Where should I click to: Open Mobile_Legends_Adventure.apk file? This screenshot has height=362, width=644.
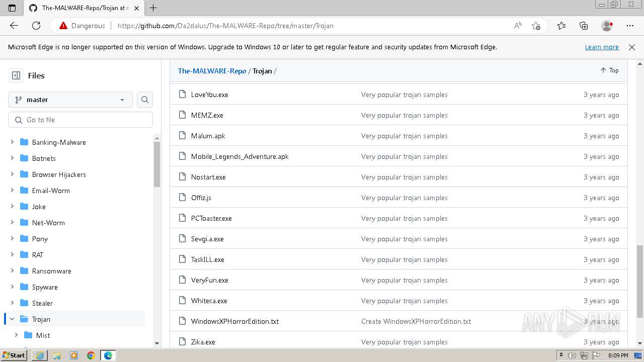[239, 156]
